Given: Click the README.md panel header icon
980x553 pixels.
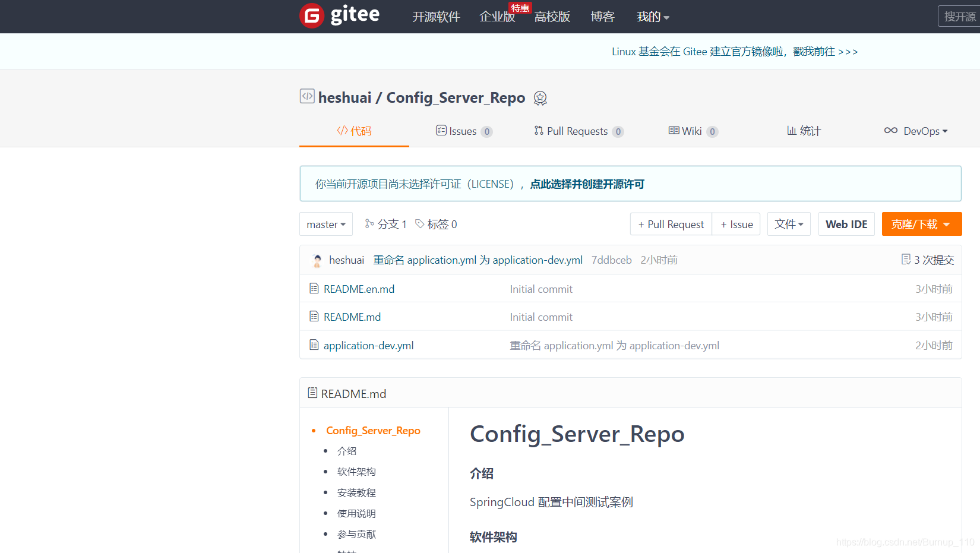Looking at the screenshot, I should click(312, 393).
